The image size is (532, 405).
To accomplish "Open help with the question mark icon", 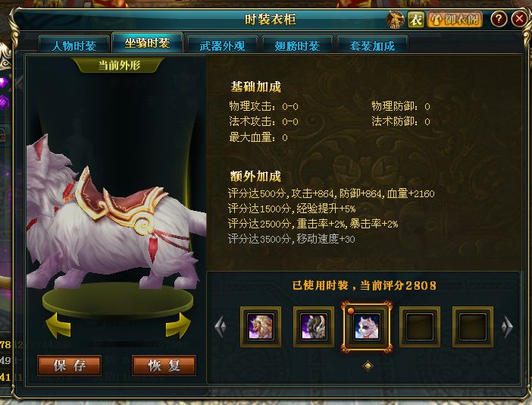I will [499, 19].
